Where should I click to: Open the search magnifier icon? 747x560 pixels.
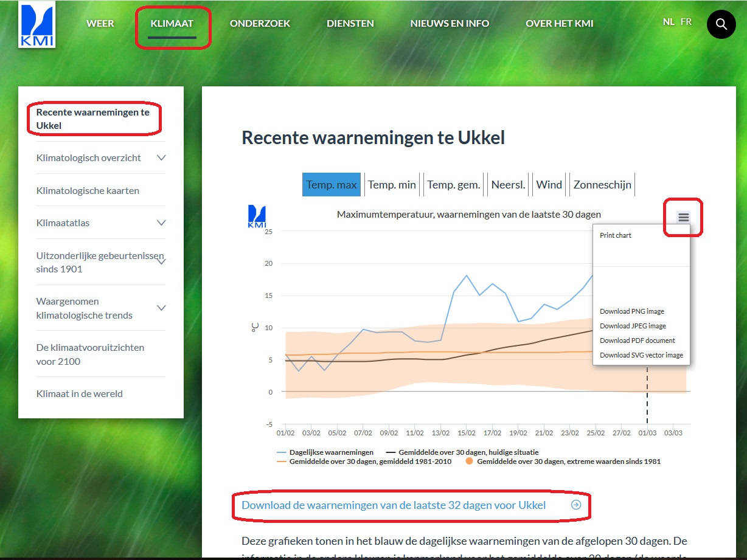pyautogui.click(x=721, y=24)
